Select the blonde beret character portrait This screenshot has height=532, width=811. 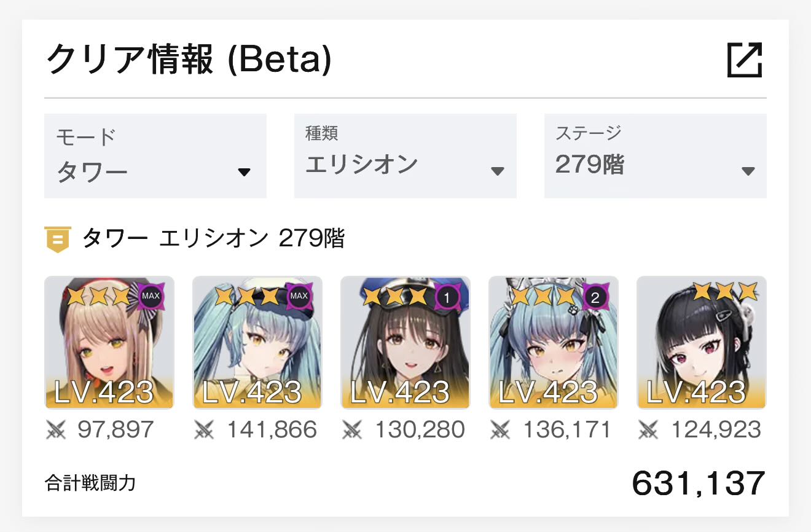(109, 343)
